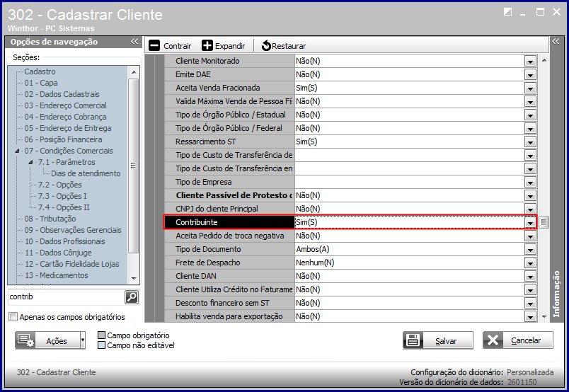The width and height of the screenshot is (569, 392).
Task: Click the Campo não editável legend box
Action: click(102, 345)
